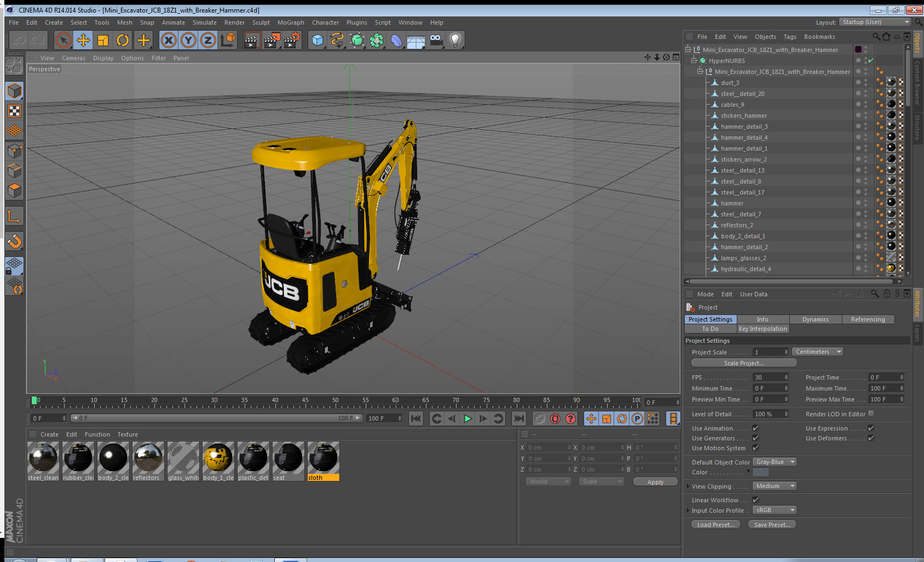Screen dimensions: 924x562
Task: Click the Undo arrow
Action: pyautogui.click(x=19, y=40)
